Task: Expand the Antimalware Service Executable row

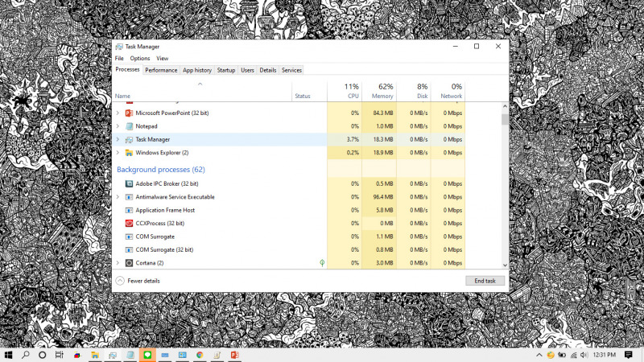Action: click(118, 197)
